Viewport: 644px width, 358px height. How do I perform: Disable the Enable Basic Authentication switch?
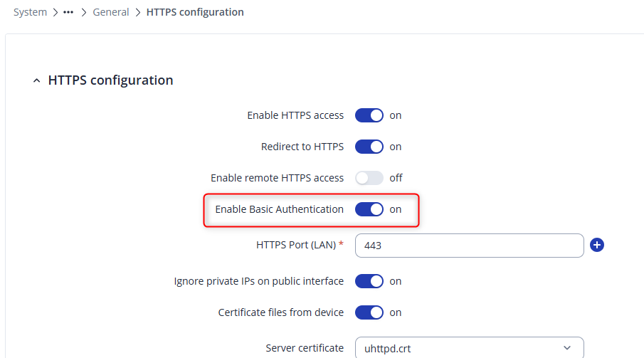coord(369,209)
